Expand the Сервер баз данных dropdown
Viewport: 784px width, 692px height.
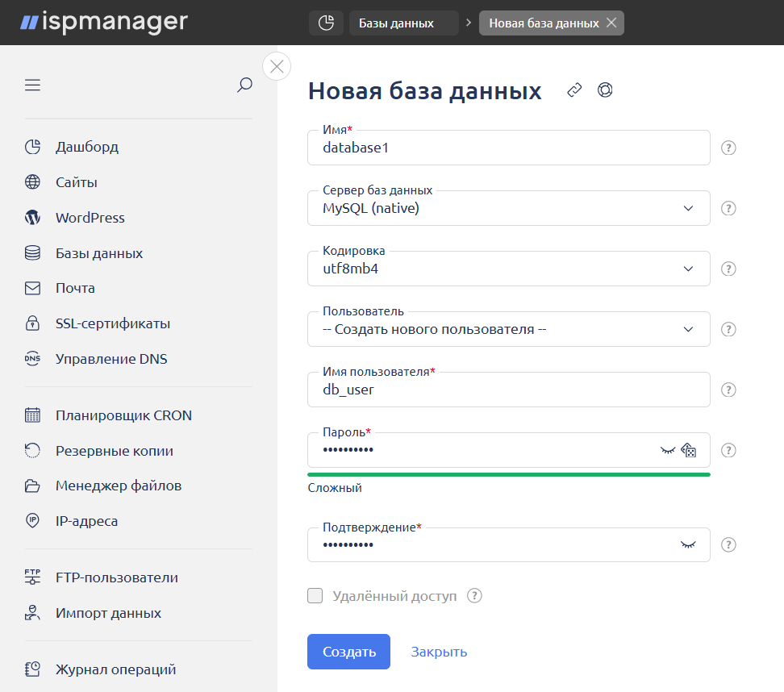[509, 208]
